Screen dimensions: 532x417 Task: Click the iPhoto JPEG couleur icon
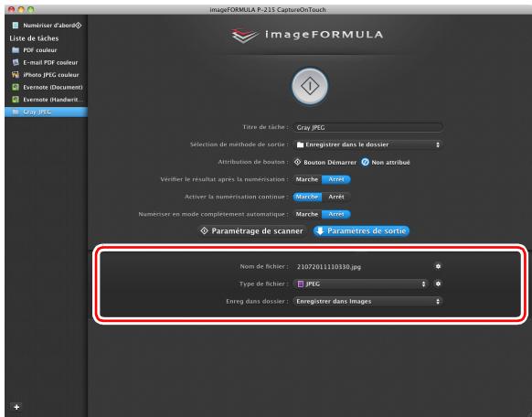(16, 75)
